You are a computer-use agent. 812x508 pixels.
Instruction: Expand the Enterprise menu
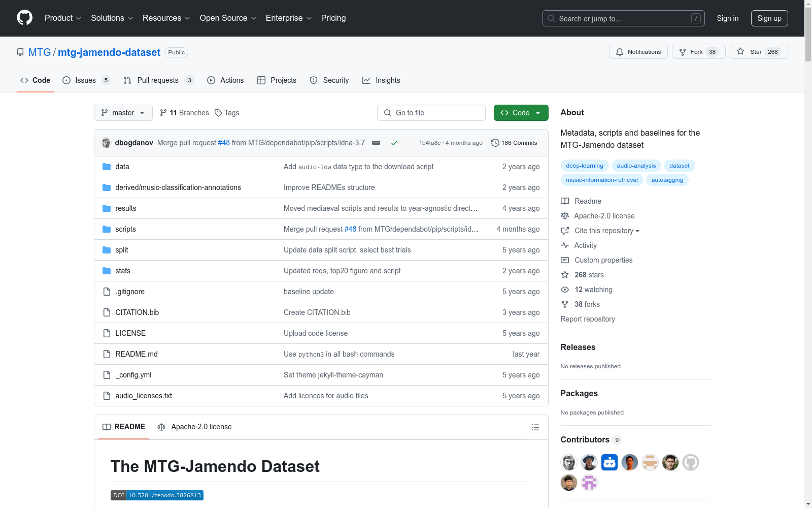pyautogui.click(x=289, y=18)
